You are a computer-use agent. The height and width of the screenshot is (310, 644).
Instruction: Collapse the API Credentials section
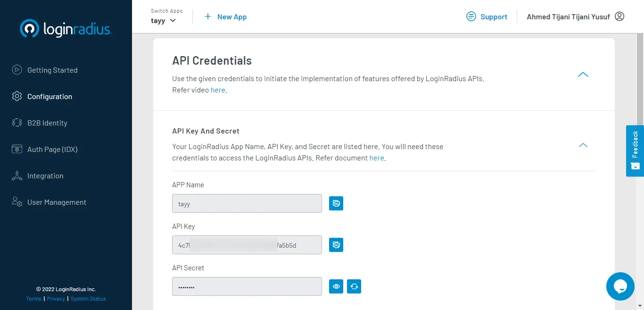(583, 75)
